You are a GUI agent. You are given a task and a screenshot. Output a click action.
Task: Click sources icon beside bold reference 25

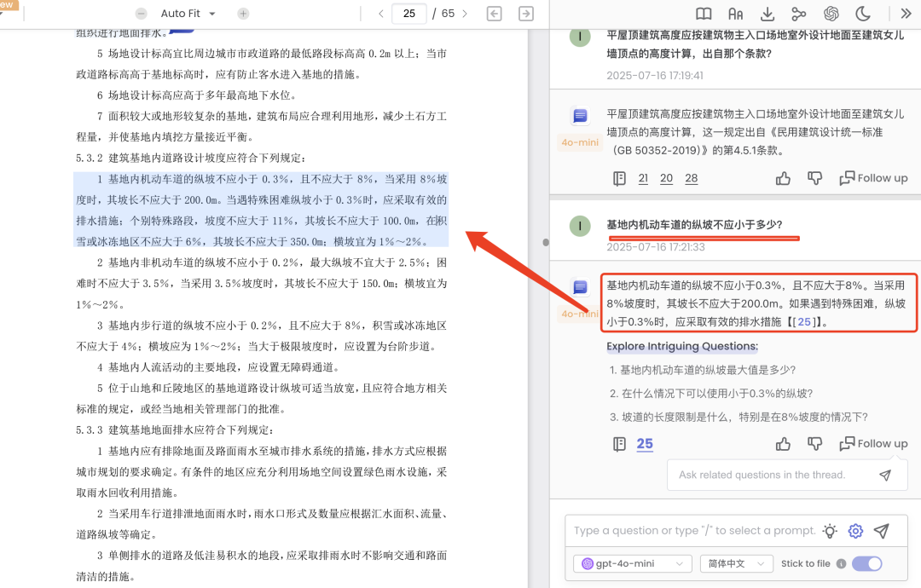(x=619, y=444)
